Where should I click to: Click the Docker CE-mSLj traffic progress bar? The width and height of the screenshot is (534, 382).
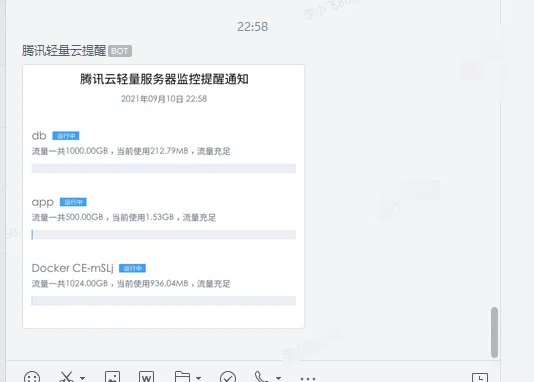click(x=164, y=301)
